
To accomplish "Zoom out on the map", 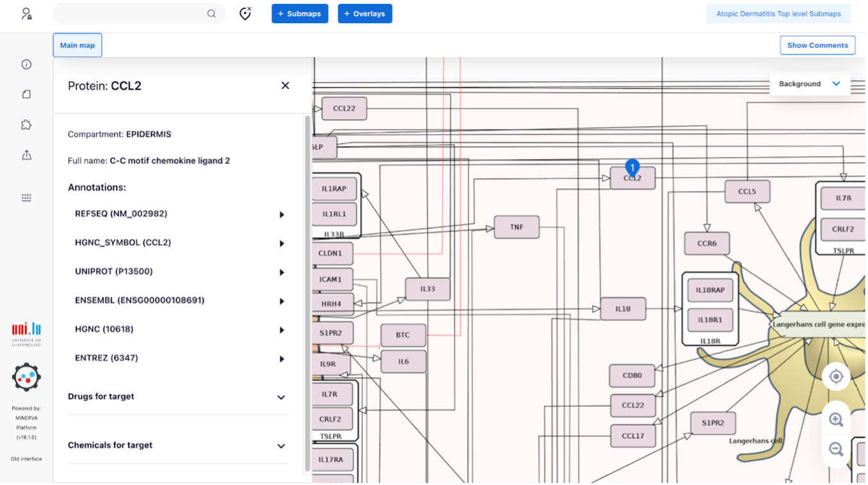I will [835, 449].
